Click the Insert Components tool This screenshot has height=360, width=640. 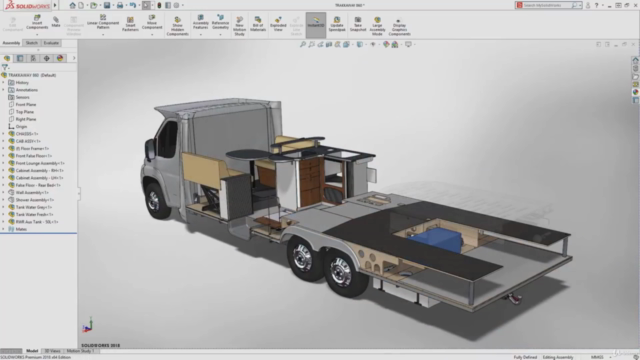click(37, 22)
